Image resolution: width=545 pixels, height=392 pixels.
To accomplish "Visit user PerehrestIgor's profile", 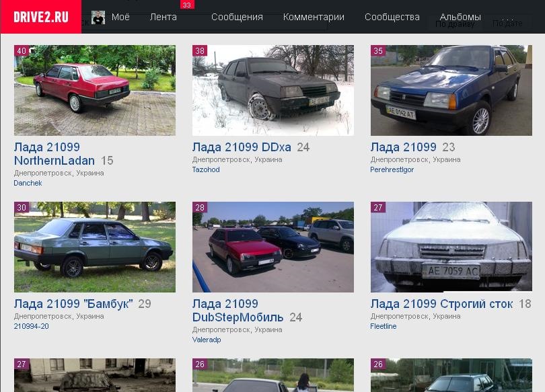I will (392, 169).
